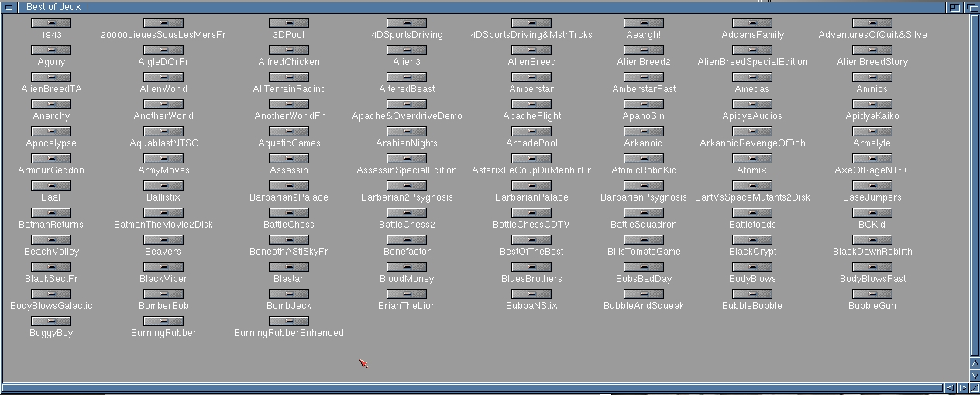Viewport: 980px width, 395px height.
Task: Select the BloodMoney drawer icon
Action: [407, 267]
